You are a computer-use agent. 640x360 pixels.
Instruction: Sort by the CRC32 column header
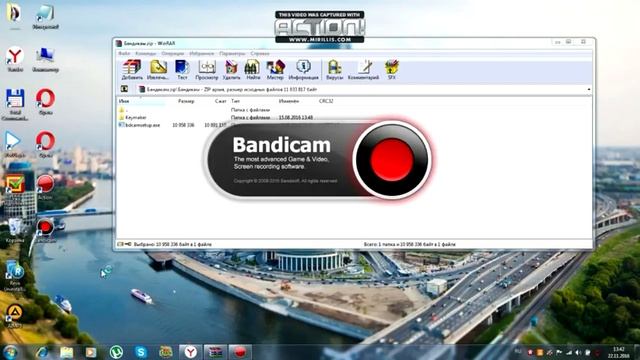326,101
